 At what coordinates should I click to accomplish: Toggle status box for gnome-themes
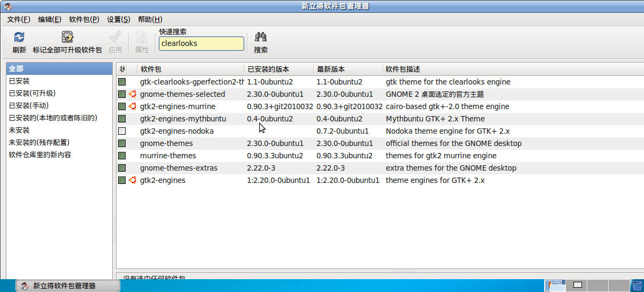pyautogui.click(x=122, y=143)
